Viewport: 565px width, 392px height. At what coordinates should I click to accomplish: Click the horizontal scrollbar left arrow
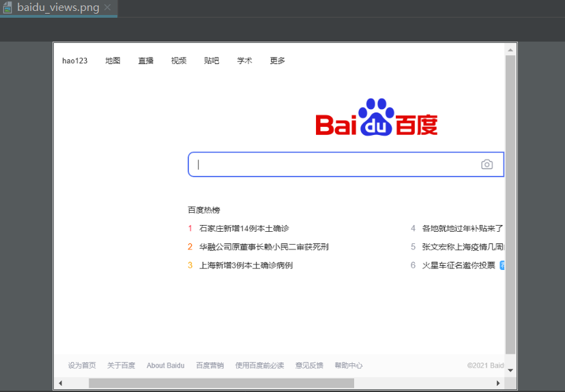[x=61, y=383]
